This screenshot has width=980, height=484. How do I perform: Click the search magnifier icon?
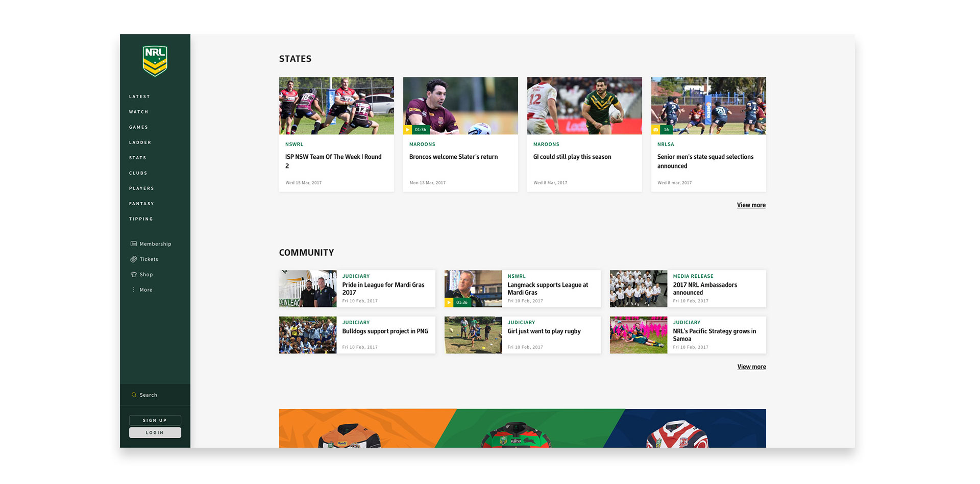point(134,395)
